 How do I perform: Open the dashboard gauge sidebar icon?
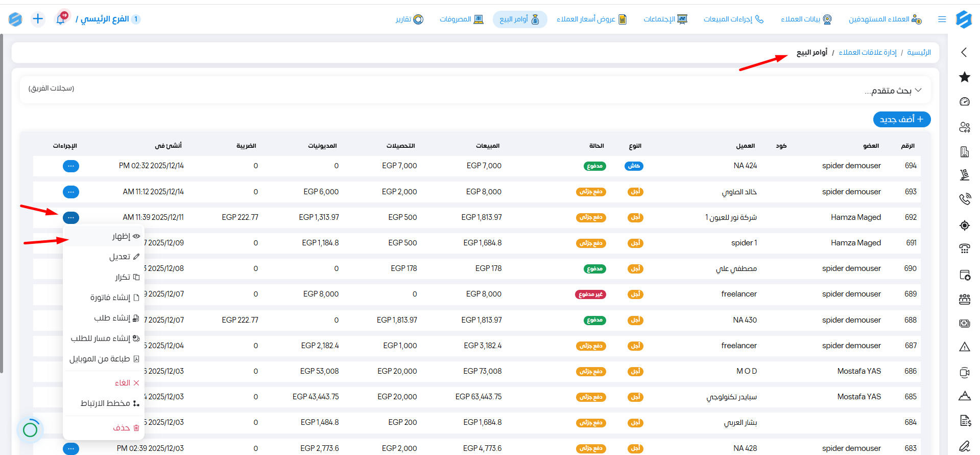964,102
